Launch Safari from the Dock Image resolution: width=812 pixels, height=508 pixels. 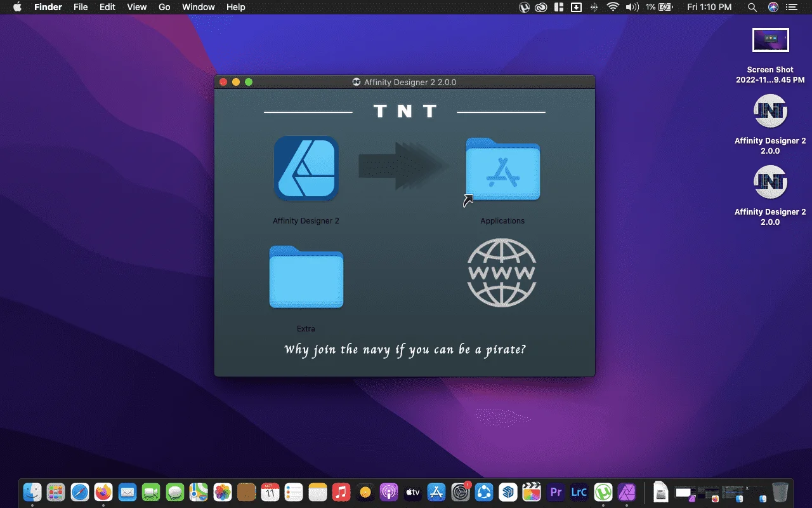80,491
